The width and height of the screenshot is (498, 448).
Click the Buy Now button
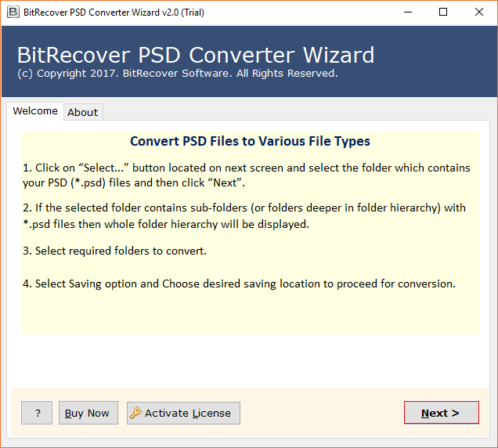[88, 413]
